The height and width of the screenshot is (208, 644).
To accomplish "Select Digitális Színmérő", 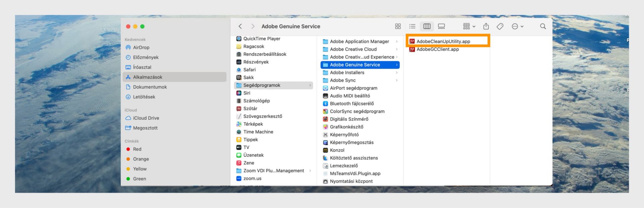I will point(360,119).
